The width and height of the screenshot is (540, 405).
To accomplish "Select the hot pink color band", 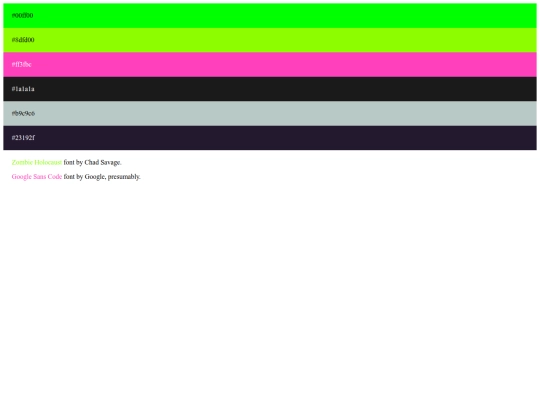I will pos(270,64).
